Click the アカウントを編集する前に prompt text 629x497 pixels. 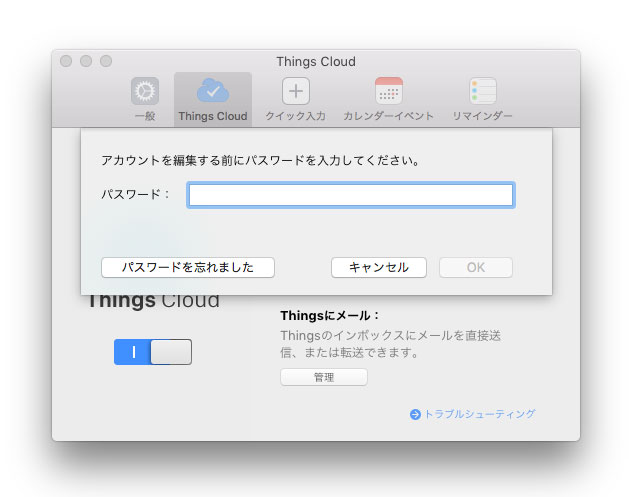point(260,160)
